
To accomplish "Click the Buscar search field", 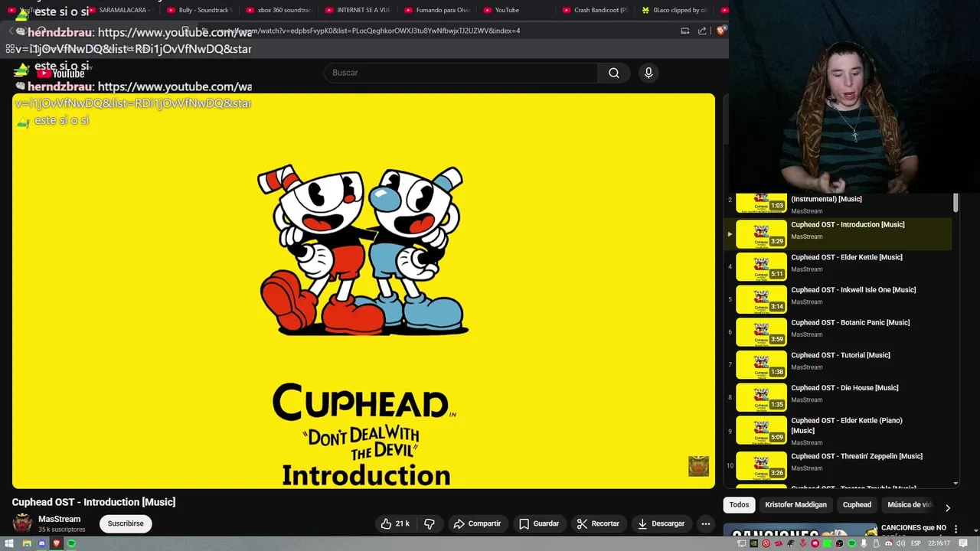I will click(462, 73).
